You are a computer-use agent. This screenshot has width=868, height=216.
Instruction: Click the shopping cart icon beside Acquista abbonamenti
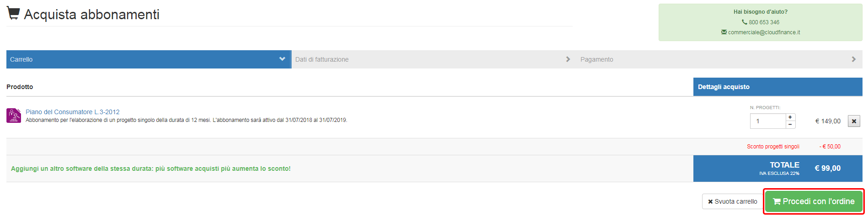click(13, 13)
